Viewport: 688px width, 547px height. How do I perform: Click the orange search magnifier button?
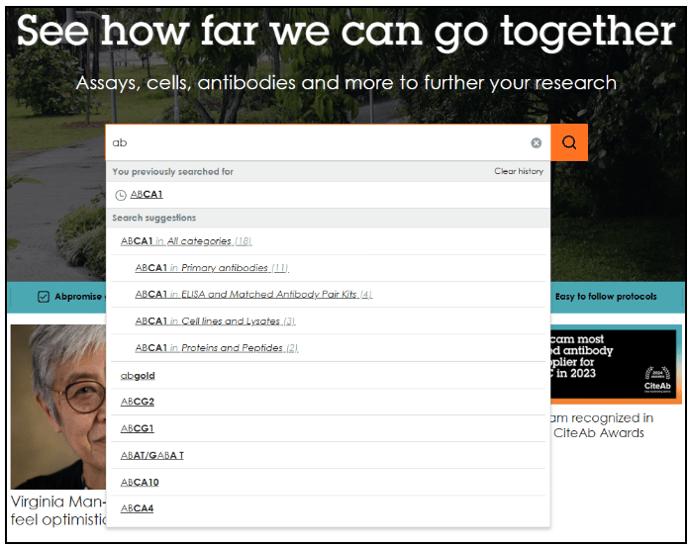[569, 143]
